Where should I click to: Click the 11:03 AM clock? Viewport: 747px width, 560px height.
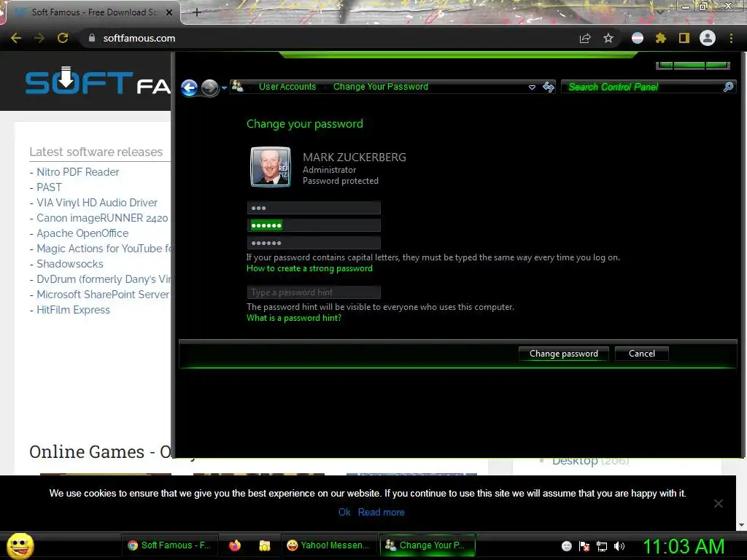point(684,546)
